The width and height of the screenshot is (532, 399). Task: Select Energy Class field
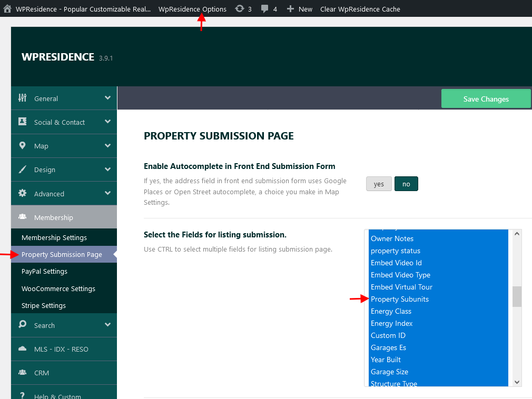(438, 311)
